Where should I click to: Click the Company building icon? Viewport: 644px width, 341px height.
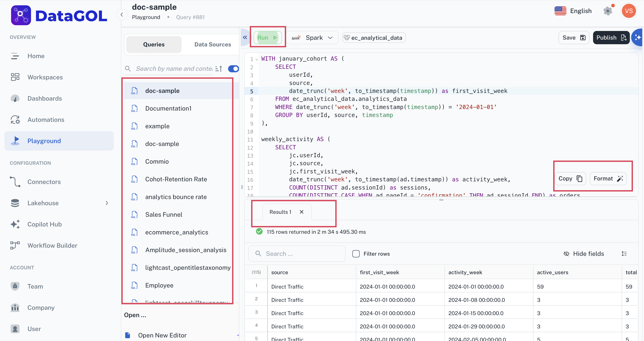pyautogui.click(x=15, y=308)
